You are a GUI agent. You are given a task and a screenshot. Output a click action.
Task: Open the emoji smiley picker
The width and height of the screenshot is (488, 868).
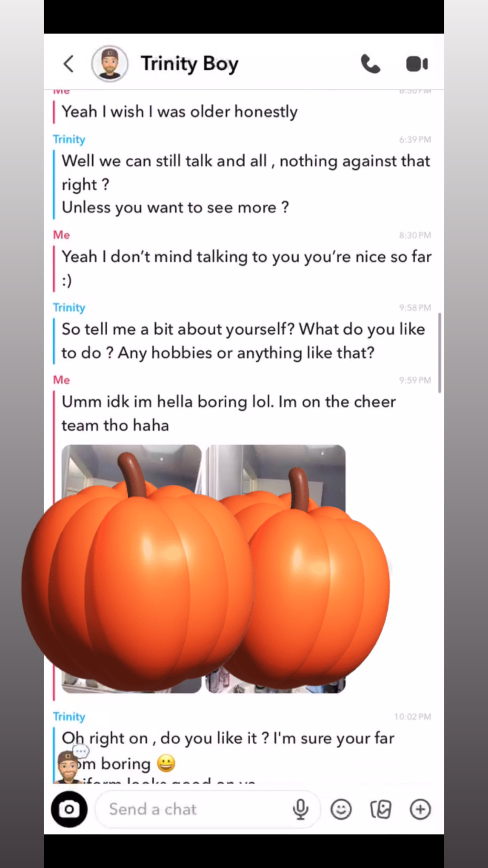(341, 809)
